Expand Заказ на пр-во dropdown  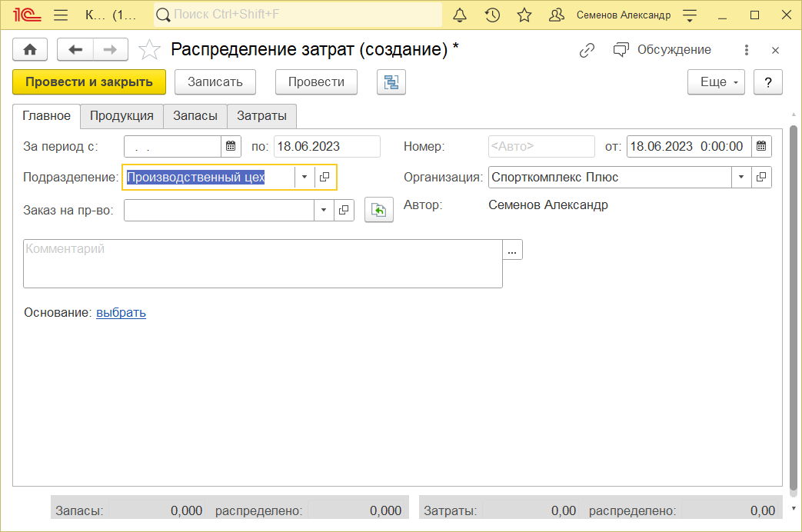[324, 210]
